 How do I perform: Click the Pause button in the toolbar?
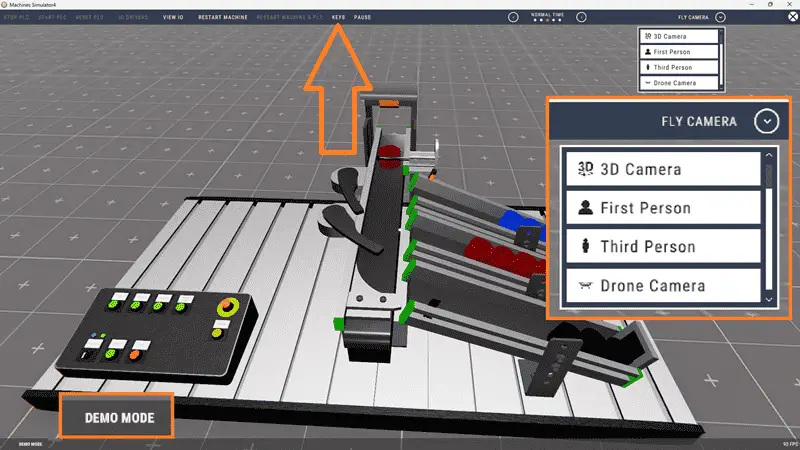362,17
